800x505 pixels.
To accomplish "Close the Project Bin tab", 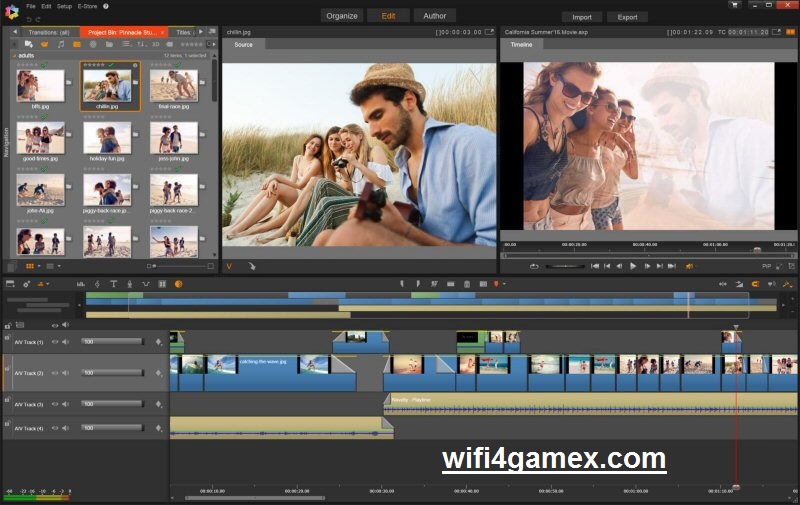I will (163, 32).
